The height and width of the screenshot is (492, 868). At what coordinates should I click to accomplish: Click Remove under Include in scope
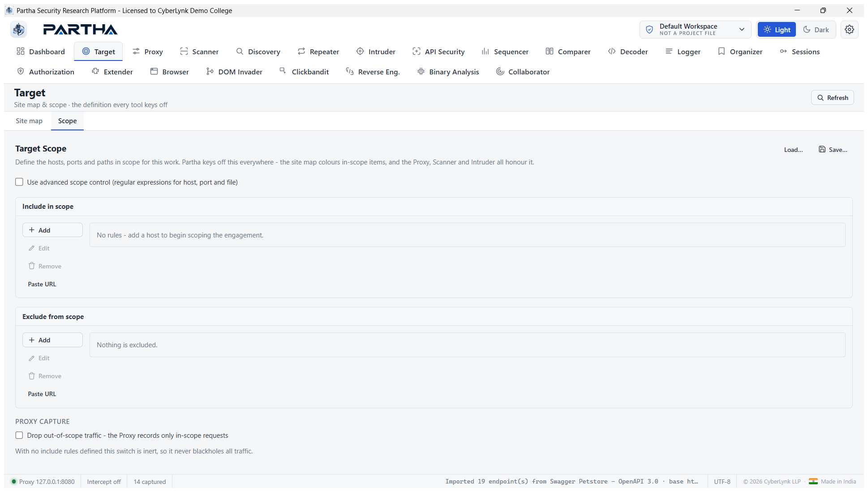coord(45,266)
